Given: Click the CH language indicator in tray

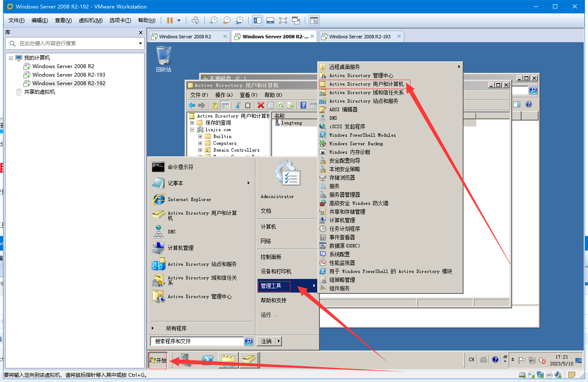Looking at the screenshot, I should point(472,359).
